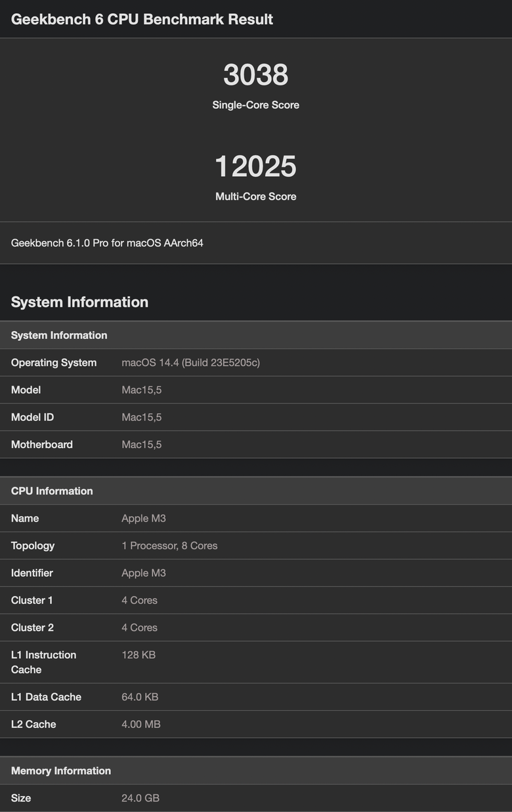Image resolution: width=512 pixels, height=812 pixels.
Task: Click the Model ID row label
Action: [32, 417]
